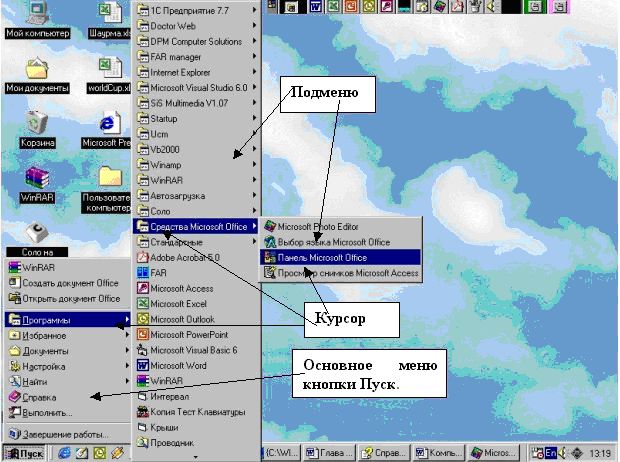Switch to the C:\WI... taskbar window
The width and height of the screenshot is (620, 462).
282,453
